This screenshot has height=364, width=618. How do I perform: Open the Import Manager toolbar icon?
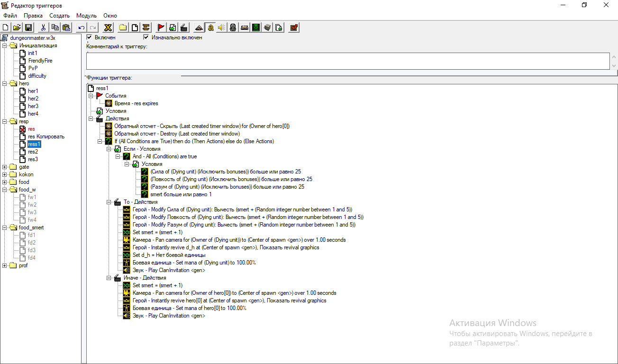[279, 27]
